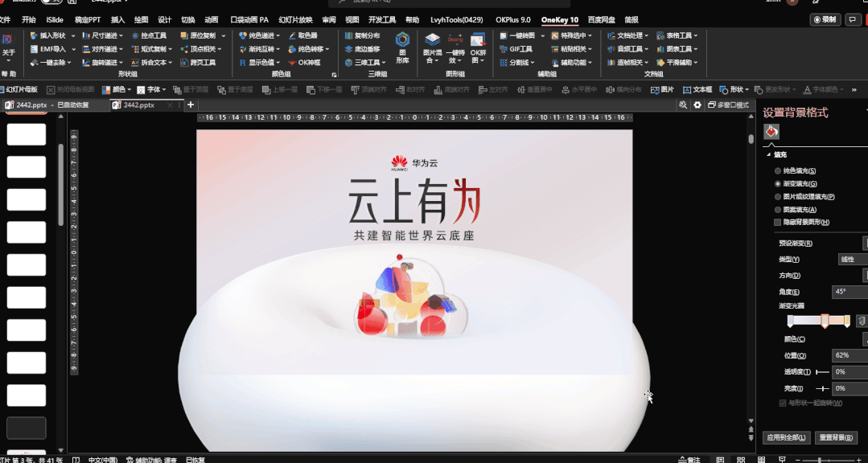Click the pin icon left of the settings gear

coord(684,105)
